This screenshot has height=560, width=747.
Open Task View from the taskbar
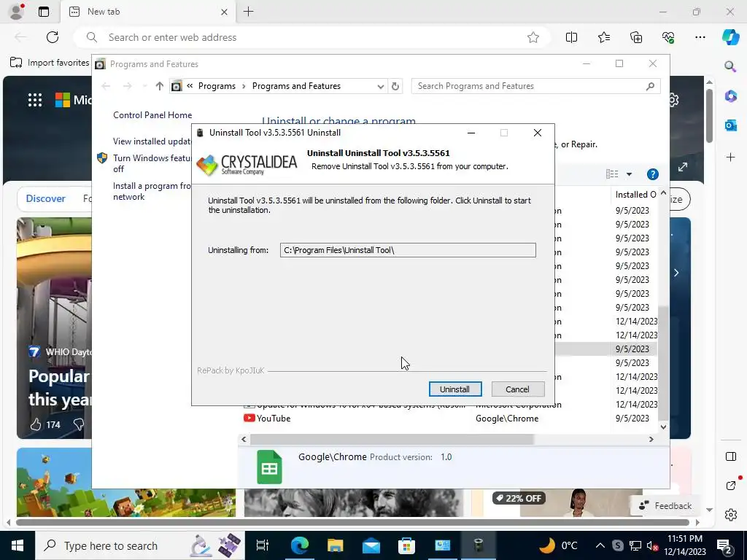point(263,545)
